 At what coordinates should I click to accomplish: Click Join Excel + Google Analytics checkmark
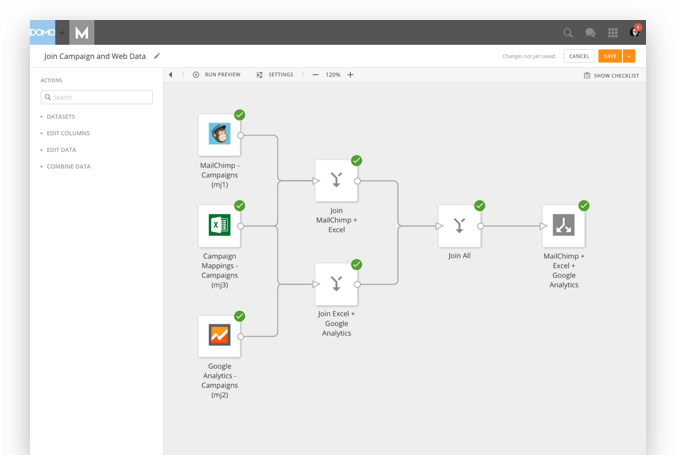357,264
